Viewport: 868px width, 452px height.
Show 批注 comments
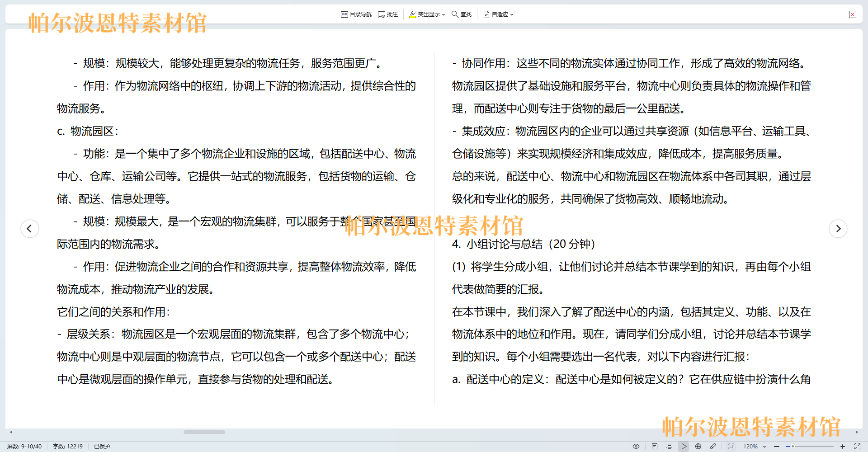coord(388,14)
